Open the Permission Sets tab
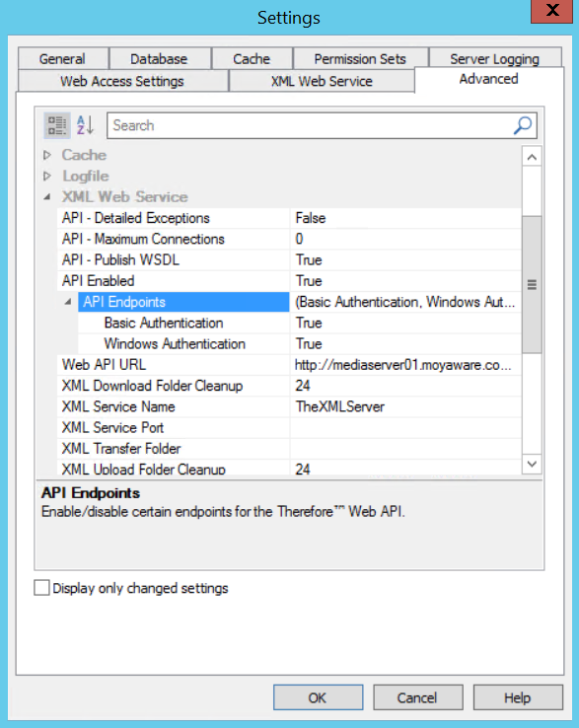The width and height of the screenshot is (579, 728). pyautogui.click(x=360, y=59)
